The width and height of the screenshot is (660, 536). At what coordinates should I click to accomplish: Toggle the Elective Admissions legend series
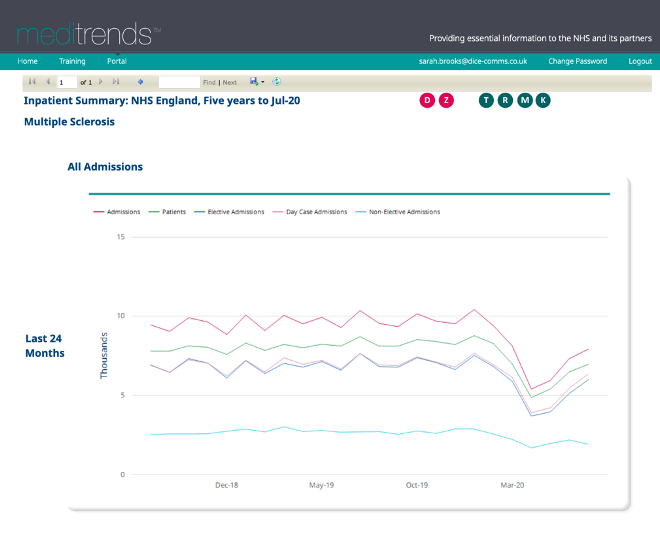pyautogui.click(x=229, y=212)
